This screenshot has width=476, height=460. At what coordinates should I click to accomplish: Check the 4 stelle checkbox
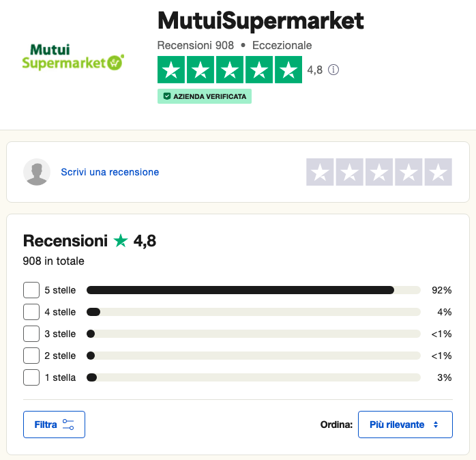[31, 312]
